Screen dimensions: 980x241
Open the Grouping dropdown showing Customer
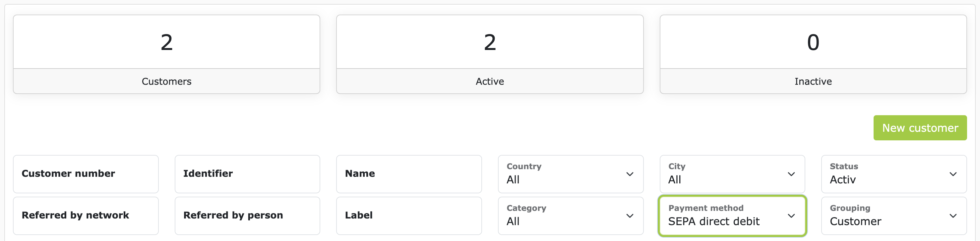[894, 216]
